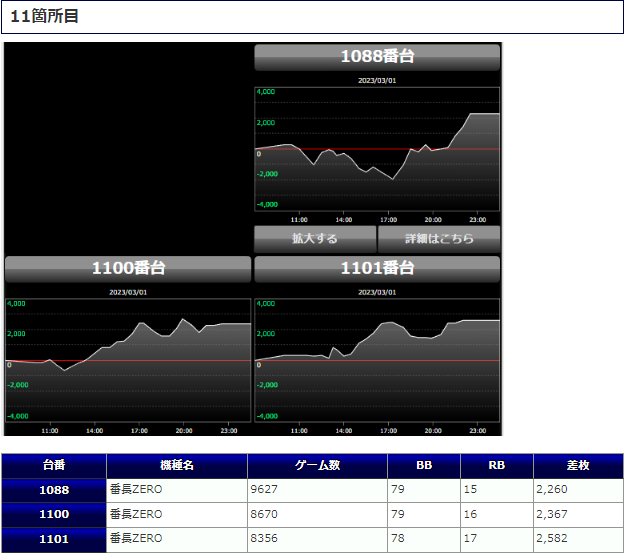The height and width of the screenshot is (556, 624).
Task: Click the 差枚 value 2,367
Action: click(x=552, y=515)
